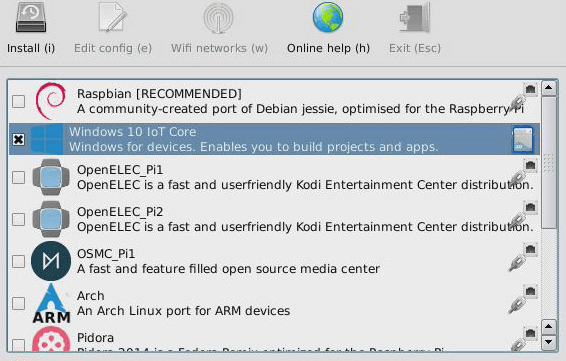Select the Pidora title text
The image size is (566, 361).
pos(95,338)
